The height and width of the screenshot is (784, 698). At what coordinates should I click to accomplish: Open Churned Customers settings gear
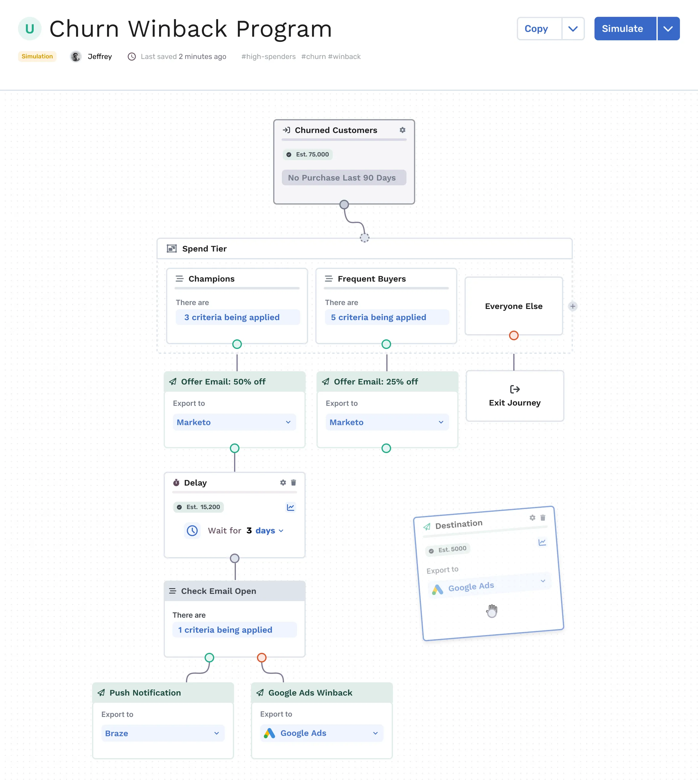pyautogui.click(x=402, y=130)
